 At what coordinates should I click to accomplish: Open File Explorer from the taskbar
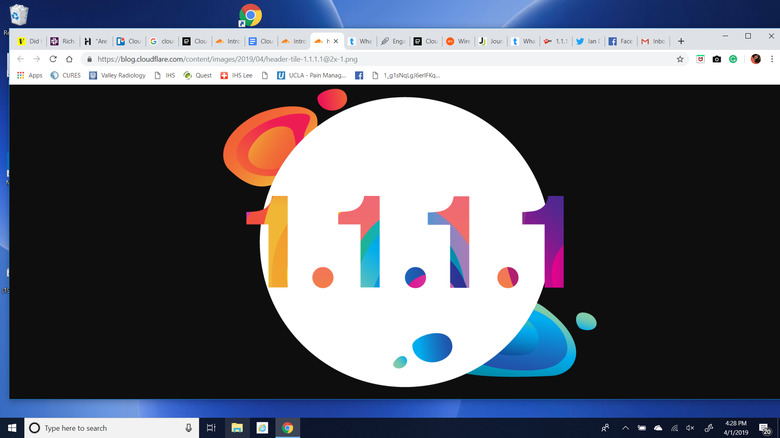coord(237,428)
